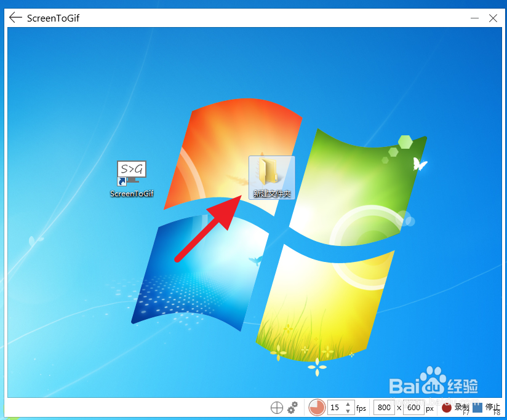The image size is (507, 420).
Task: Click the back arrow beside ScreenToGif title
Action: tap(15, 17)
